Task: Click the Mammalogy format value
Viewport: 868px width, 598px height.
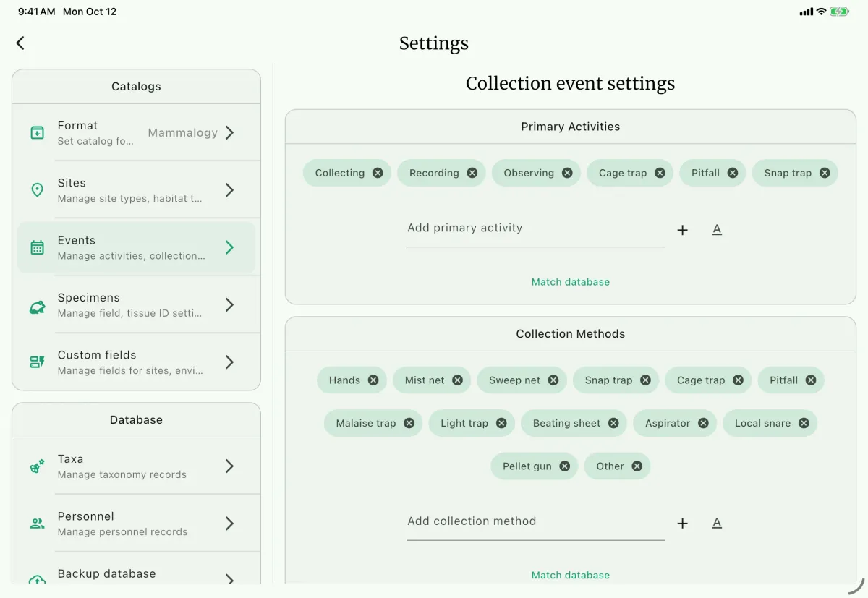Action: pyautogui.click(x=183, y=133)
